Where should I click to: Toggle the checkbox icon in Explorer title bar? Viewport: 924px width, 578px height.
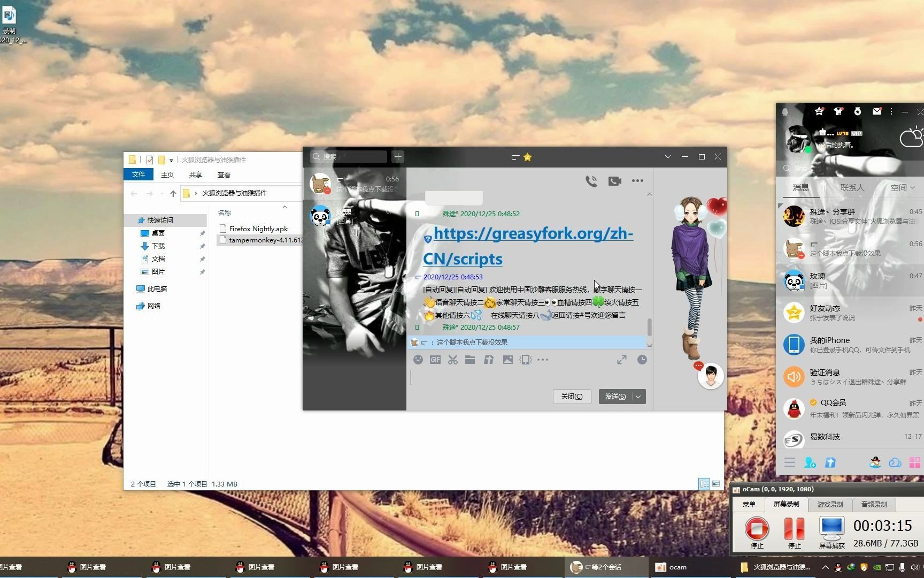pyautogui.click(x=149, y=159)
